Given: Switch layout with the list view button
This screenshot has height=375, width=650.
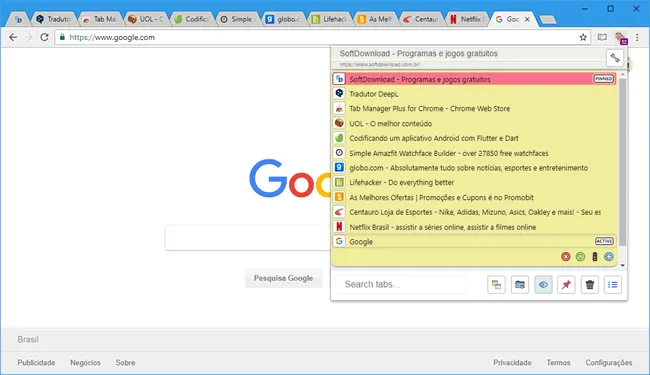Looking at the screenshot, I should click(x=613, y=285).
